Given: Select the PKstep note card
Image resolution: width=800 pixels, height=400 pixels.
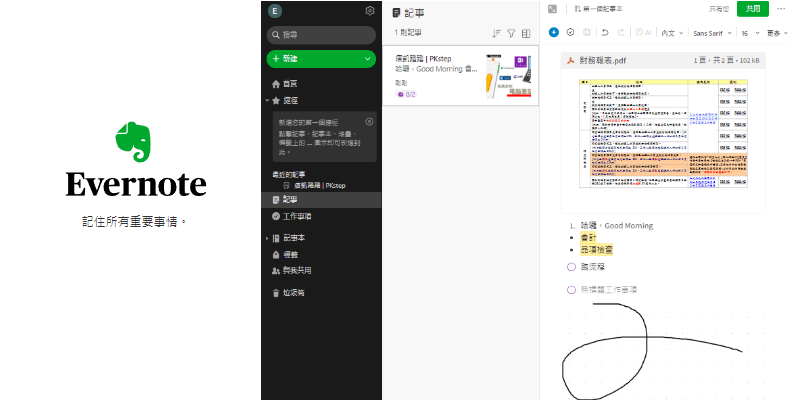Looking at the screenshot, I should click(460, 76).
